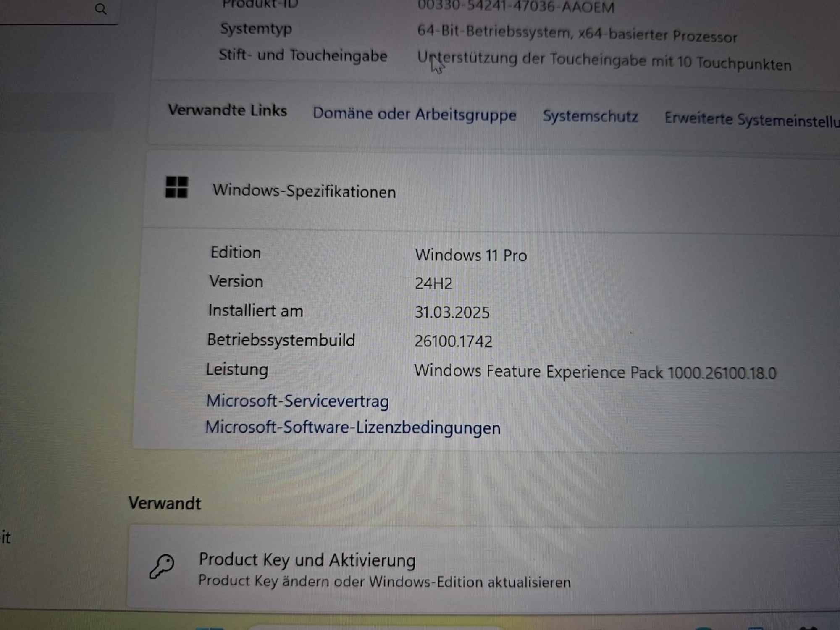840x630 pixels.
Task: Click the Leistung label
Action: tap(237, 370)
